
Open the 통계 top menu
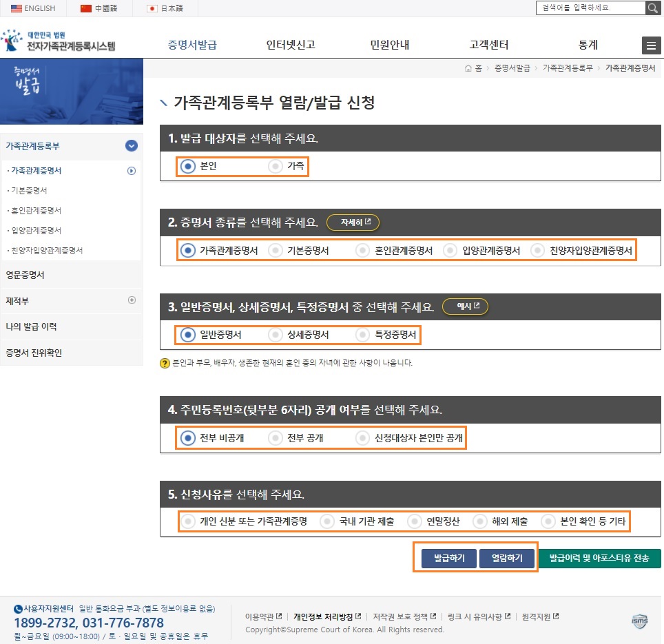tap(588, 45)
